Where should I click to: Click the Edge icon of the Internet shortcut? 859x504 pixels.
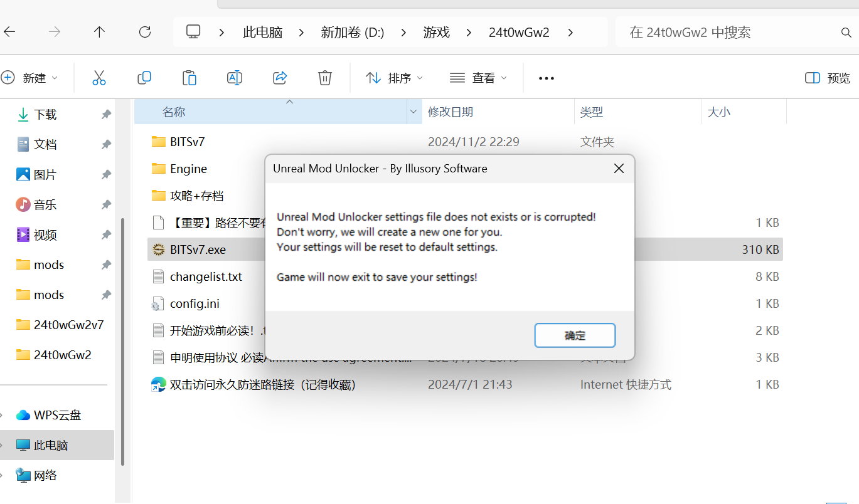(158, 384)
